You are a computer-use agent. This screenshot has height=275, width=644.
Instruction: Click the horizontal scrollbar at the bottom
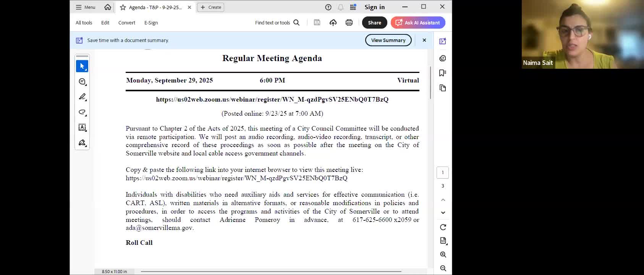pyautogui.click(x=271, y=272)
